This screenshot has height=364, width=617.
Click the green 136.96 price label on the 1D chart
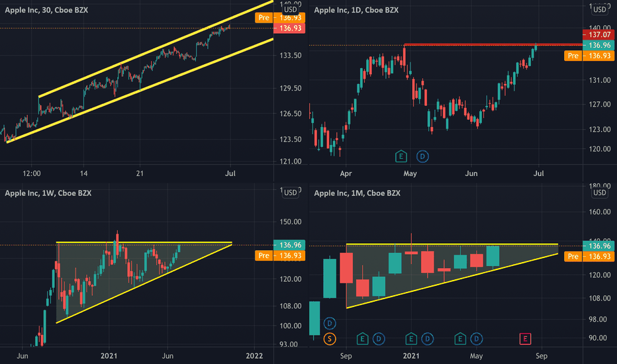tap(598, 45)
